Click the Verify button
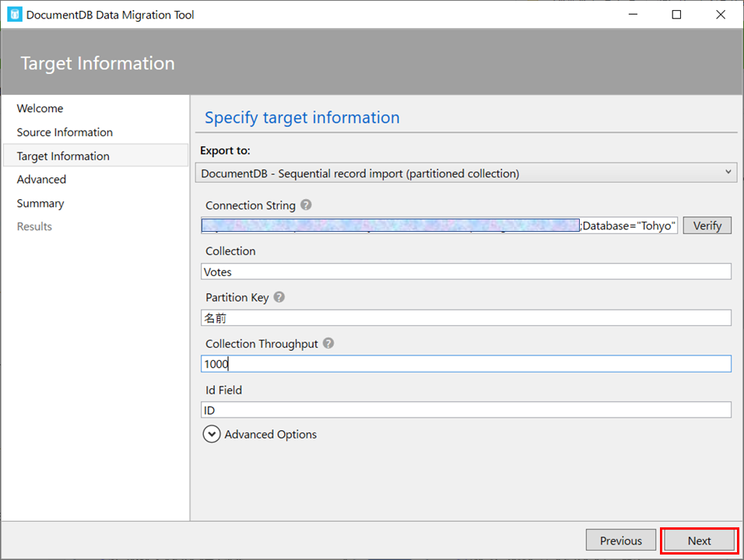The image size is (744, 560). (x=707, y=226)
